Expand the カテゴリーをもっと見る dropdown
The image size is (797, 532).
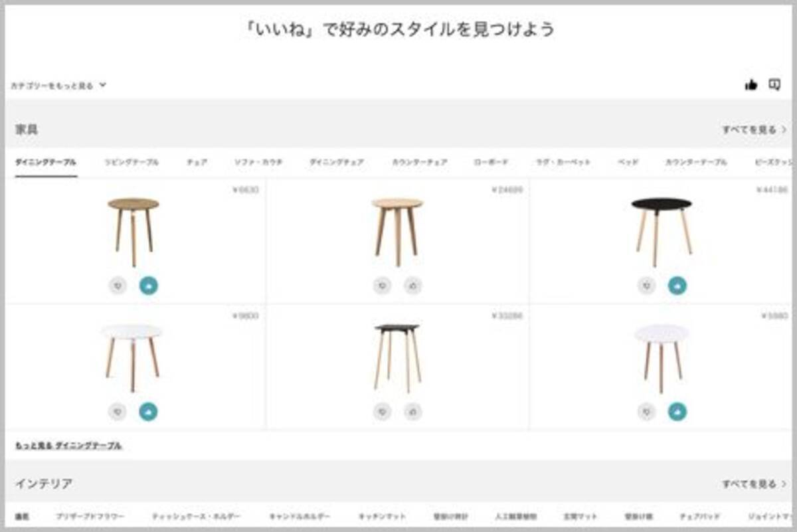[58, 86]
